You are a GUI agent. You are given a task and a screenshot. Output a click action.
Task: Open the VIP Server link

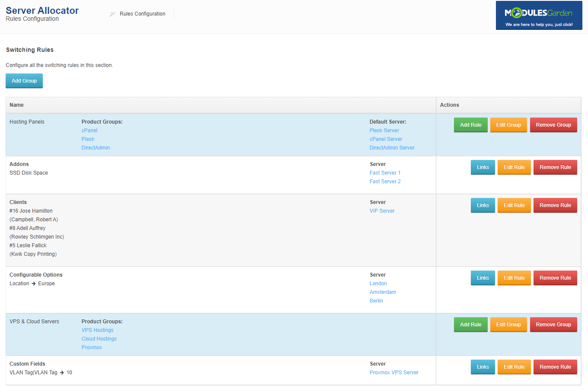pyautogui.click(x=382, y=210)
